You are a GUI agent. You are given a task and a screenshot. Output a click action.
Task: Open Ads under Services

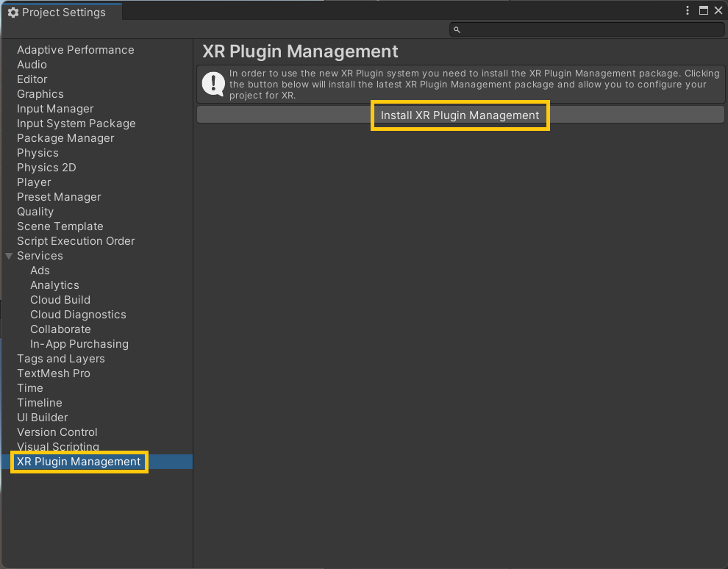(40, 271)
